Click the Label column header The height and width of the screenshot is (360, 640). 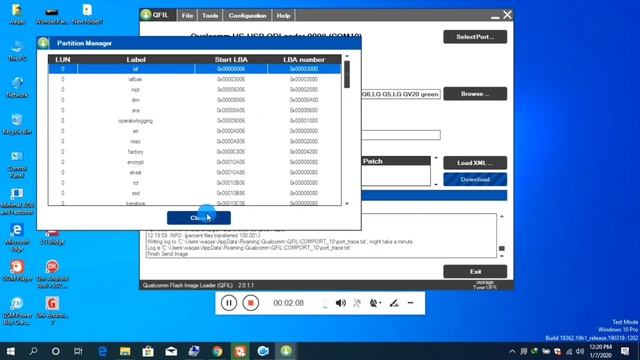[x=136, y=60]
